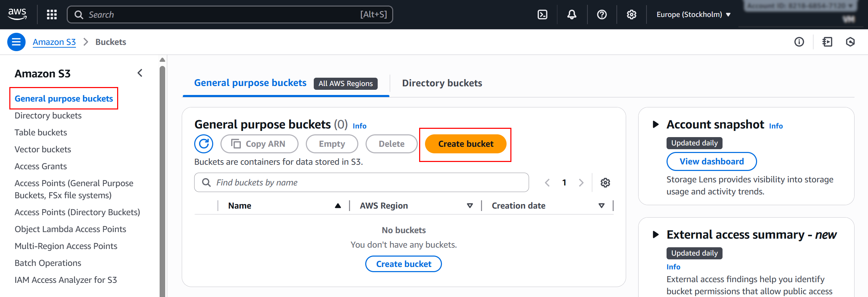Sort by AWS Region column
Viewport: 868px width, 297px height.
point(416,206)
